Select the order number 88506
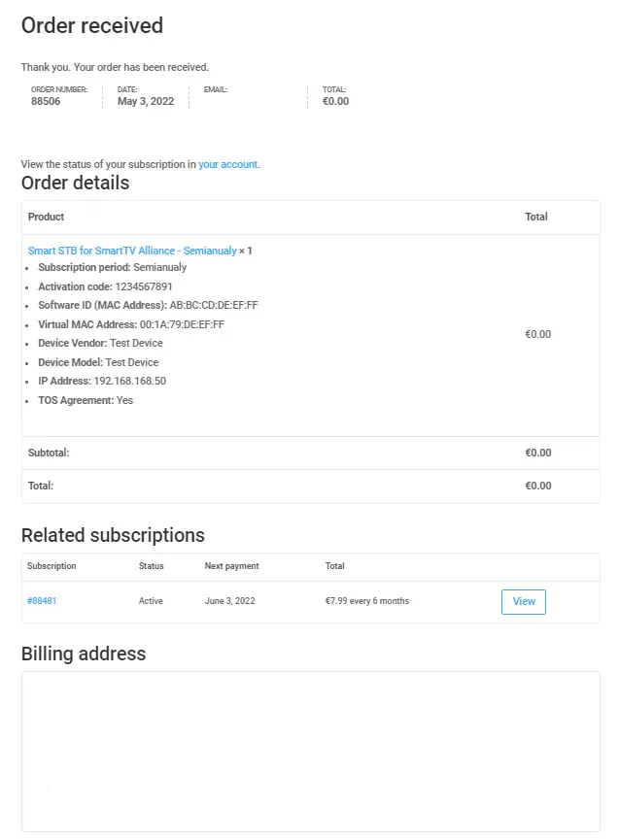This screenshot has height=840, width=619. coord(46,101)
